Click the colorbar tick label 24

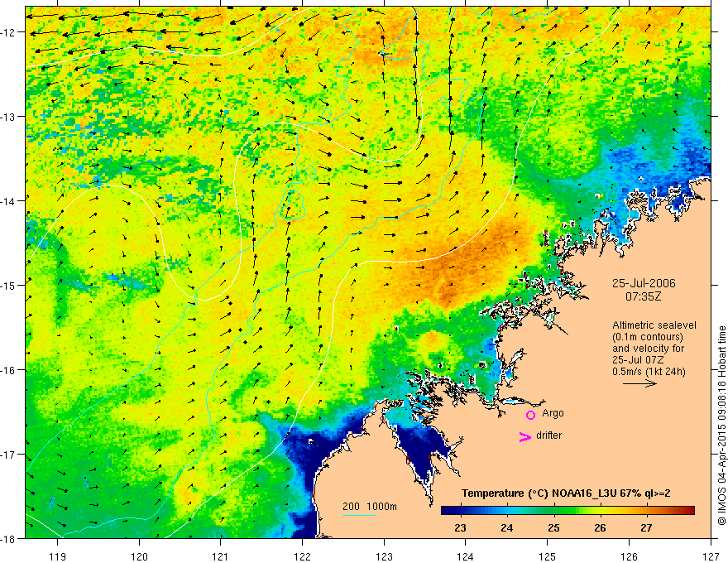[506, 528]
